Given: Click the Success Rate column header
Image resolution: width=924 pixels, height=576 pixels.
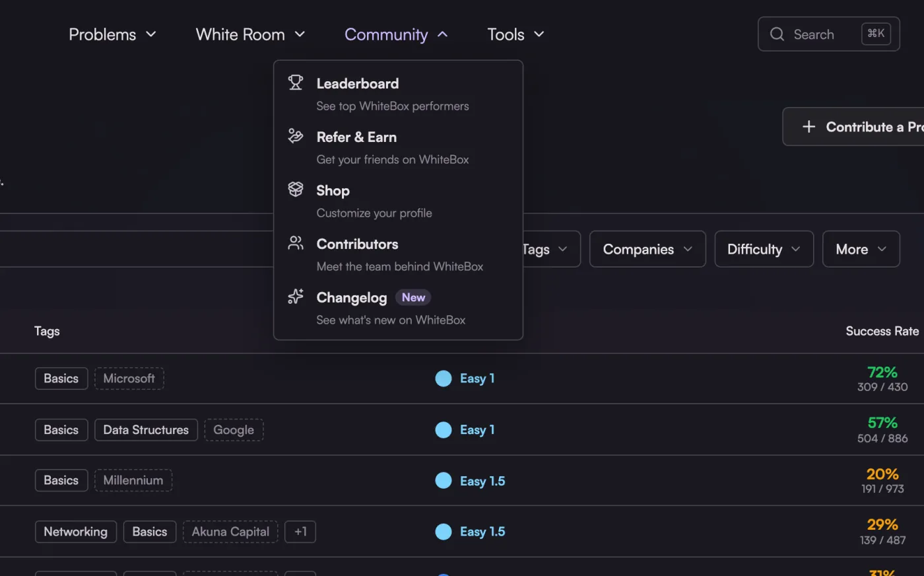Looking at the screenshot, I should [x=882, y=331].
